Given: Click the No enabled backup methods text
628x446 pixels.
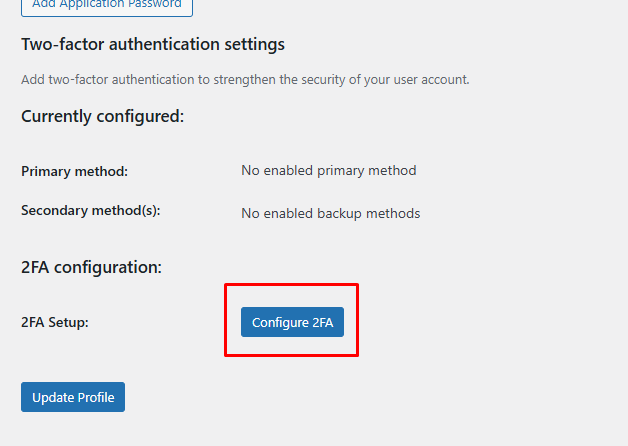Looking at the screenshot, I should point(330,213).
